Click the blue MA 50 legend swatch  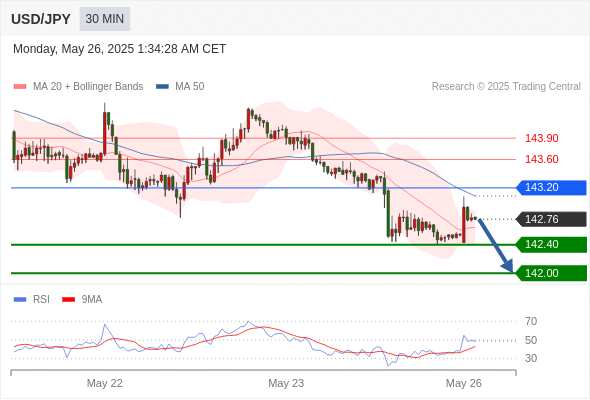click(x=163, y=87)
